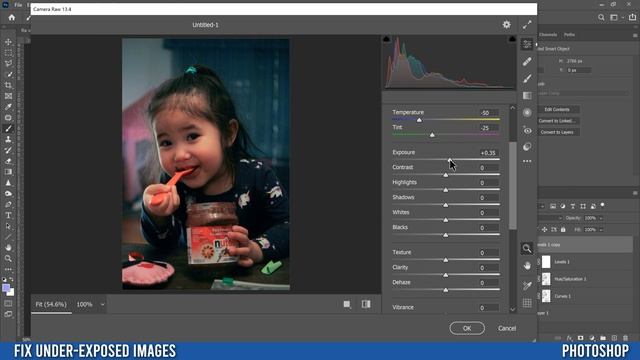640x360 pixels.
Task: Open the Layers panel flyout menu
Action: 635,193
